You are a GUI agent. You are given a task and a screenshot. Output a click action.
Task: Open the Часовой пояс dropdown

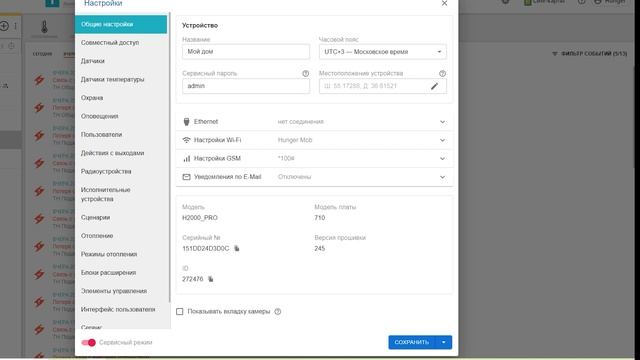(382, 52)
